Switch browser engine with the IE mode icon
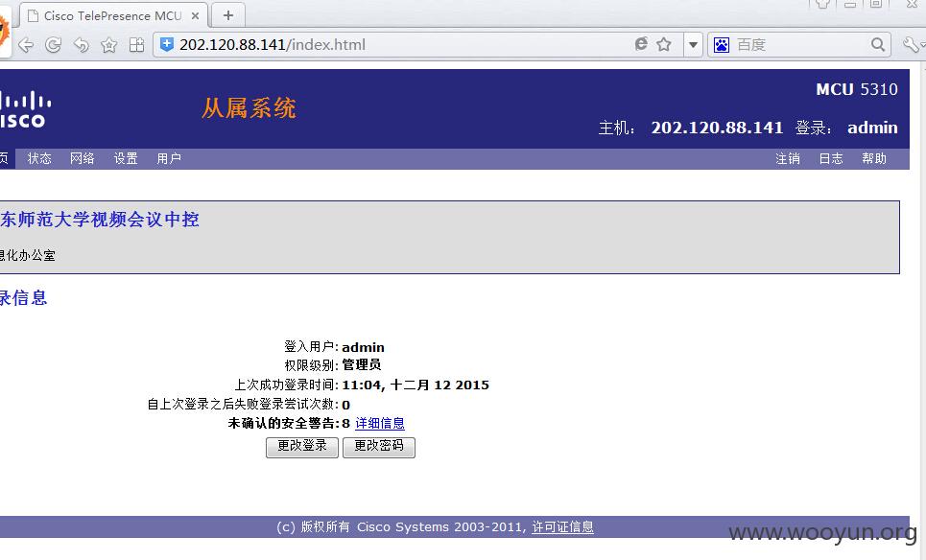The height and width of the screenshot is (560, 926). (x=641, y=44)
